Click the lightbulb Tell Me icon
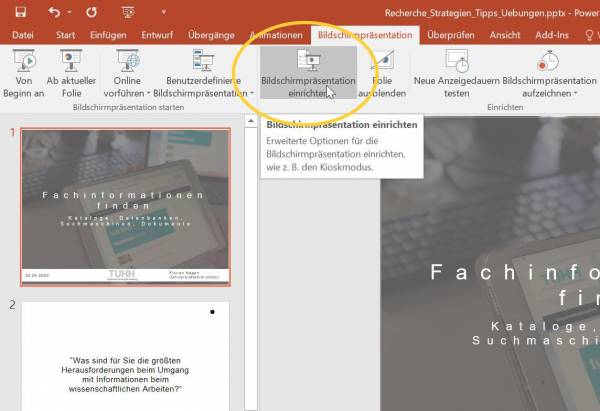The width and height of the screenshot is (600, 411). tap(589, 35)
